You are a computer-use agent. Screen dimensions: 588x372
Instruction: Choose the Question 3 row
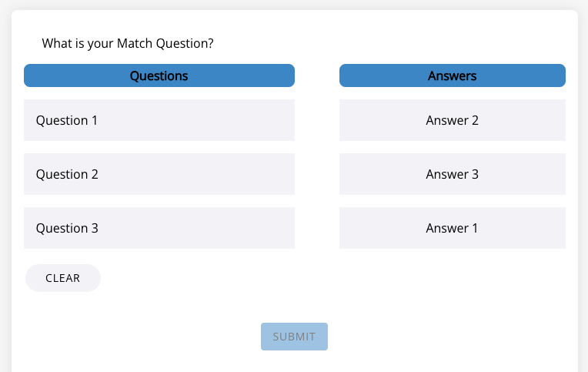click(x=159, y=228)
